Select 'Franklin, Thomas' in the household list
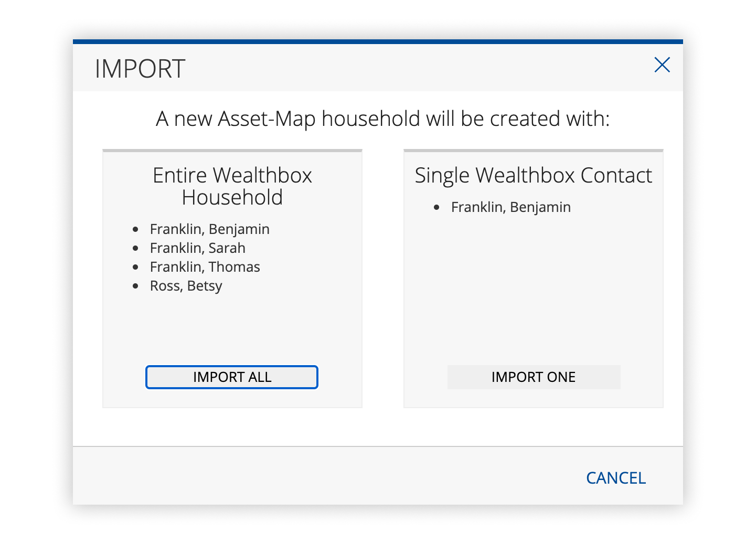 click(205, 267)
